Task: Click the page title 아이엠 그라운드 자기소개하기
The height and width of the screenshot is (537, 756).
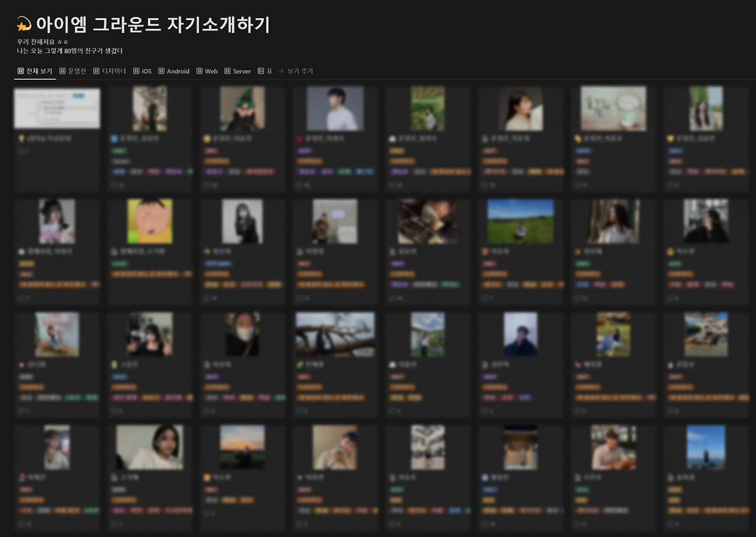Action: click(x=153, y=25)
